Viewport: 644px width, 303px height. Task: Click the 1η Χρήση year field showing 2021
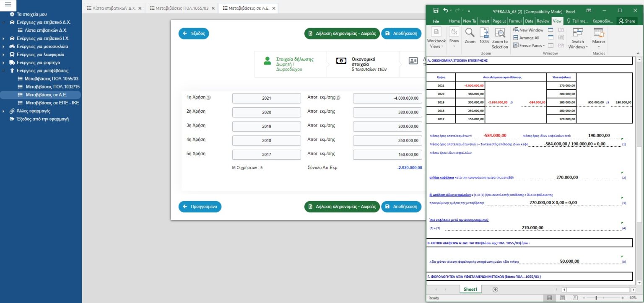point(266,98)
